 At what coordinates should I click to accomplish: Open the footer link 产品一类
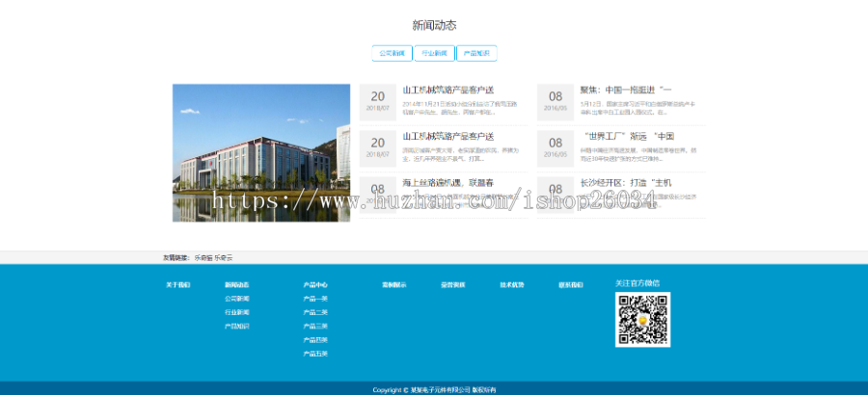[315, 299]
